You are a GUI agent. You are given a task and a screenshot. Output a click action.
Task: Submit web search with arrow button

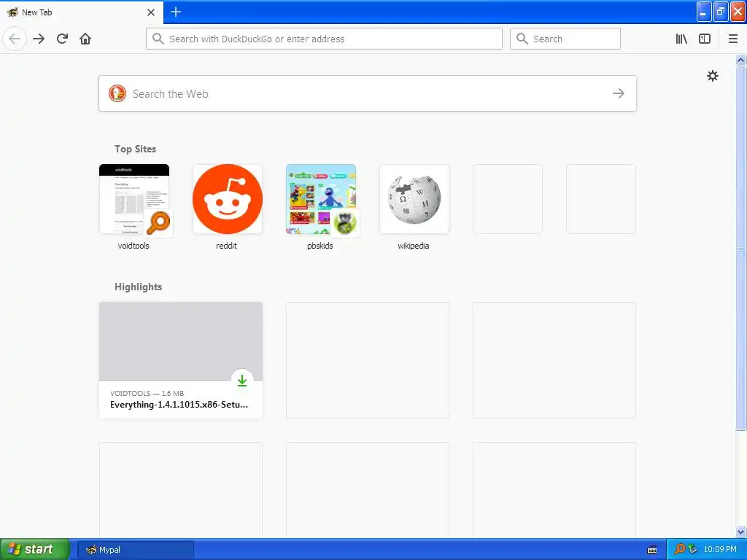click(x=619, y=93)
